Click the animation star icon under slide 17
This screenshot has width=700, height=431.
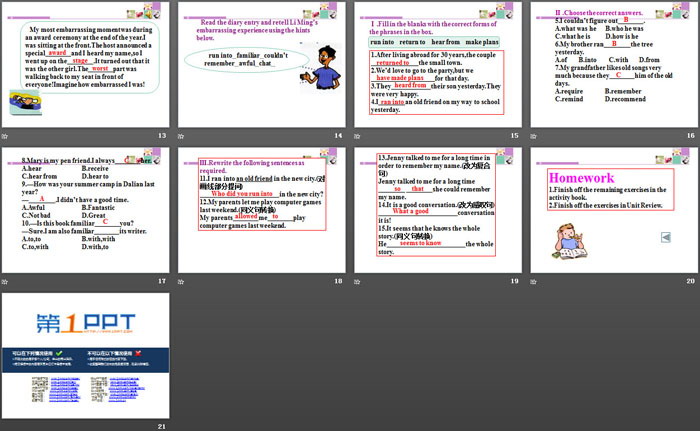5,281
